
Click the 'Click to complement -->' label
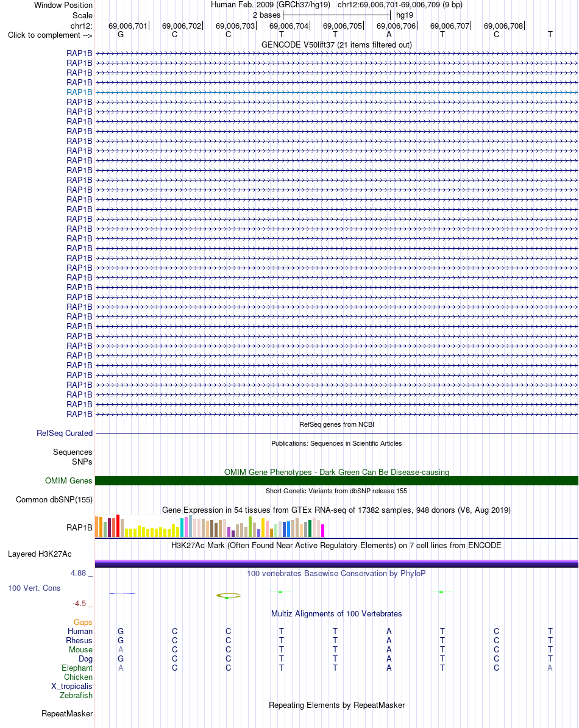click(50, 35)
